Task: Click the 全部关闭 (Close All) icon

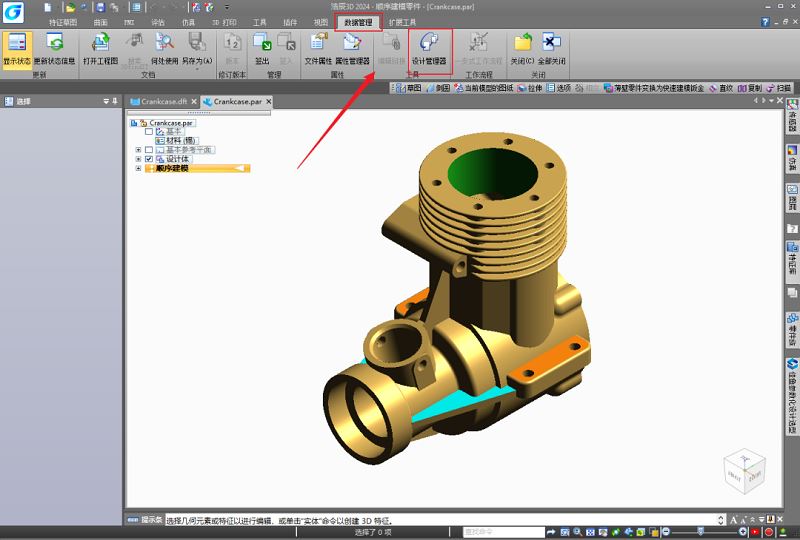Action: coord(552,47)
